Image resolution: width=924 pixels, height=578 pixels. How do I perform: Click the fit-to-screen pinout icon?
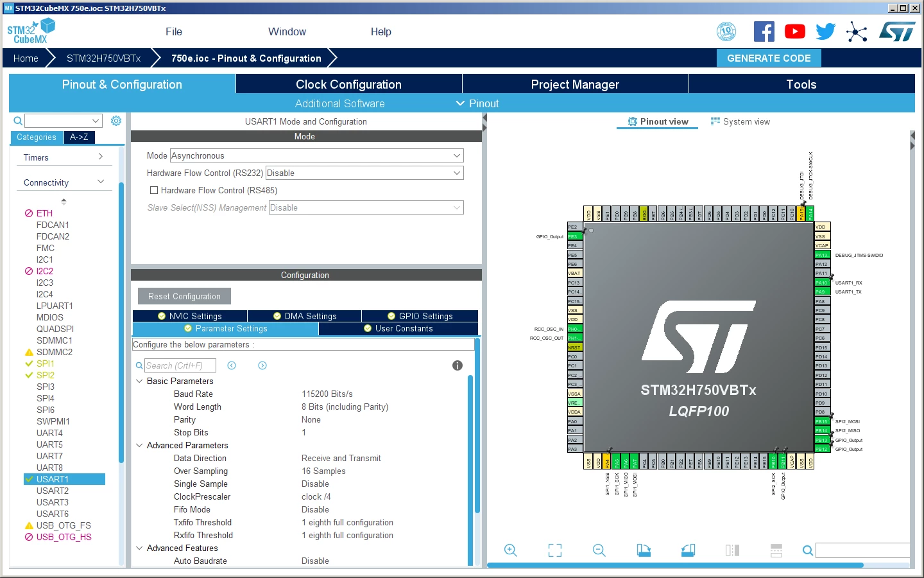[555, 550]
